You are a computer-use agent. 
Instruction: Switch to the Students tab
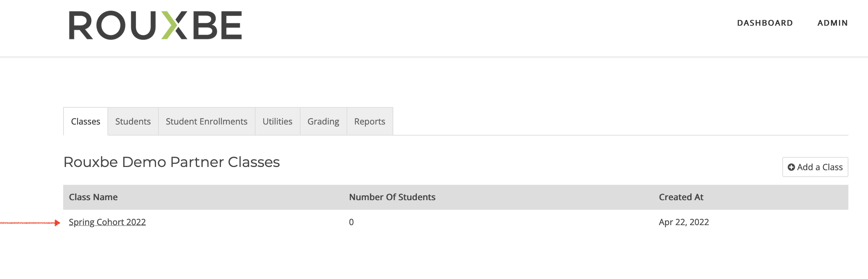pyautogui.click(x=133, y=121)
